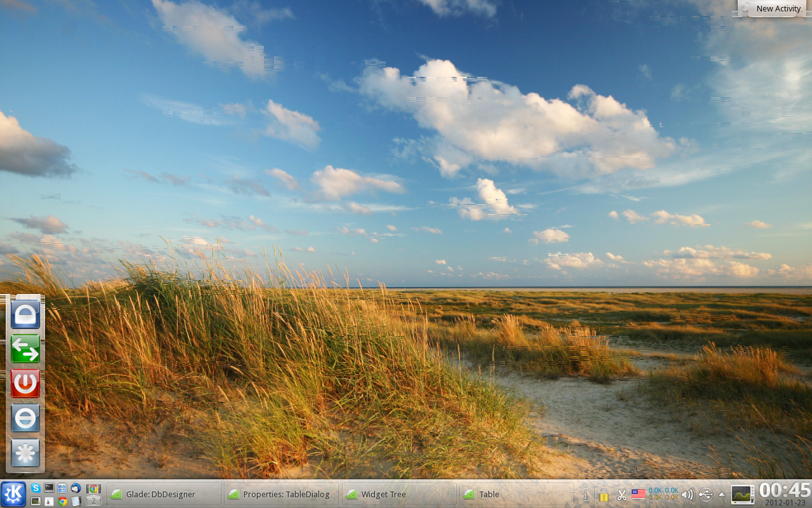Switch to Glade: DbDesigner window
The image size is (812, 508).
[x=164, y=494]
